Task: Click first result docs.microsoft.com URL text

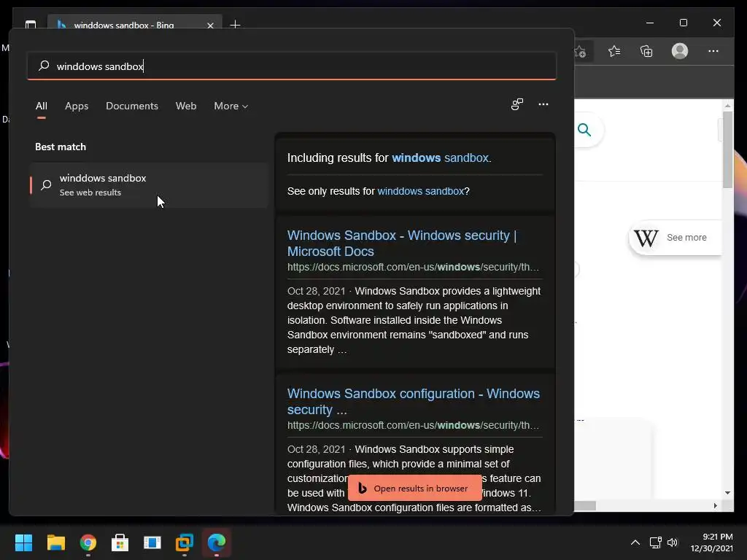Action: pyautogui.click(x=413, y=267)
